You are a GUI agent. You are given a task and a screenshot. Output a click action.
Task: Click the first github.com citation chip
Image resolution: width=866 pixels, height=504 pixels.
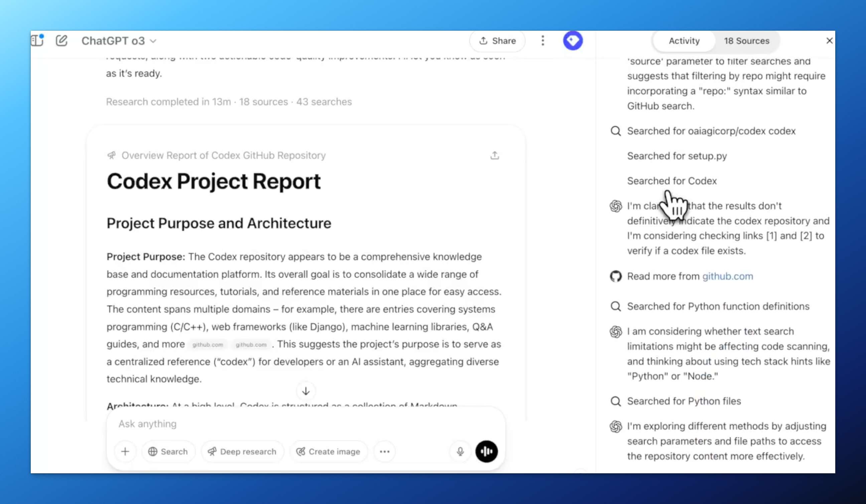[x=207, y=344]
